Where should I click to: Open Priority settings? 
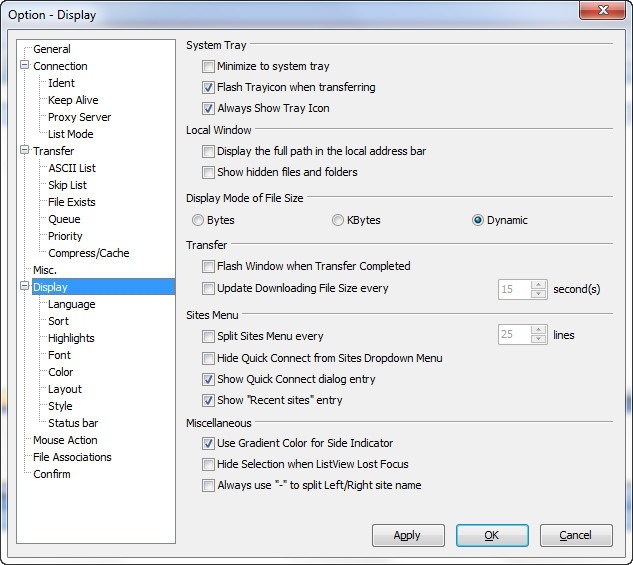point(65,236)
